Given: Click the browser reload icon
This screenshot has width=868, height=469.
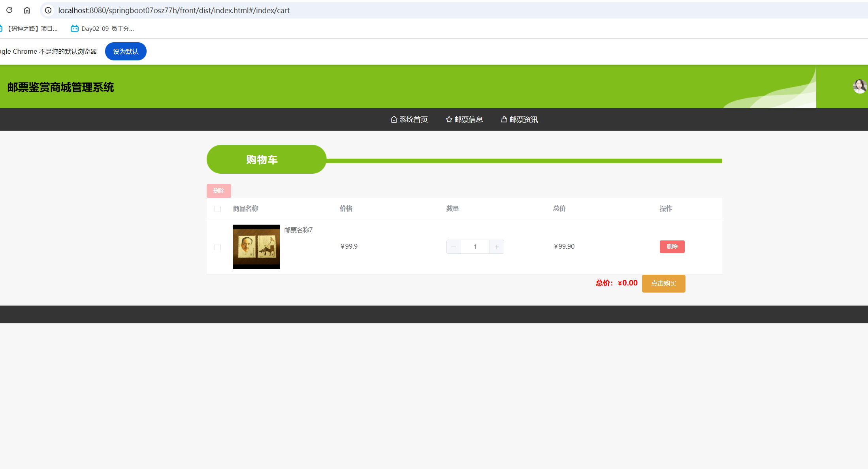Looking at the screenshot, I should tap(9, 10).
